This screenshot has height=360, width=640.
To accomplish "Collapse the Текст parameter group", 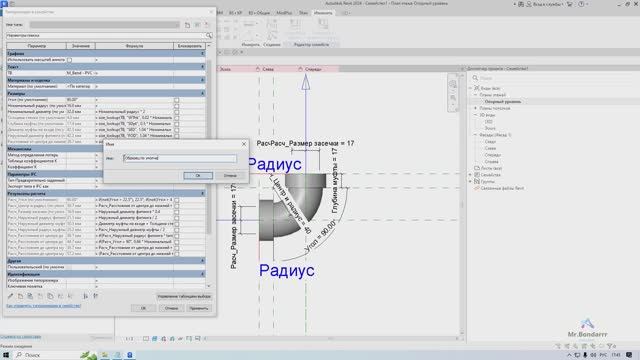I will tap(202, 67).
